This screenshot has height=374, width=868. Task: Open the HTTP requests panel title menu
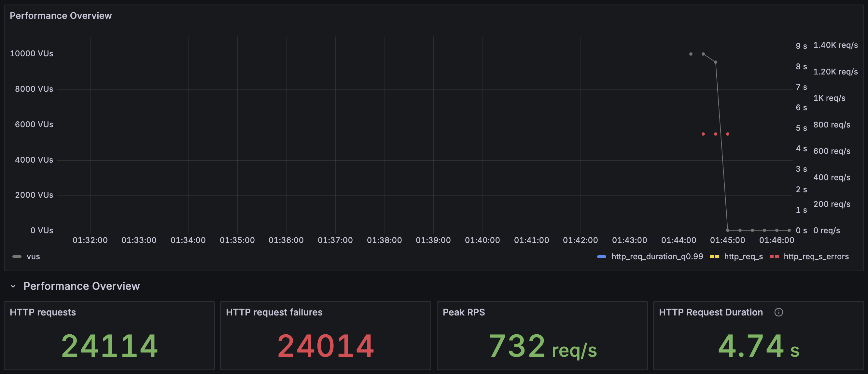pyautogui.click(x=43, y=312)
